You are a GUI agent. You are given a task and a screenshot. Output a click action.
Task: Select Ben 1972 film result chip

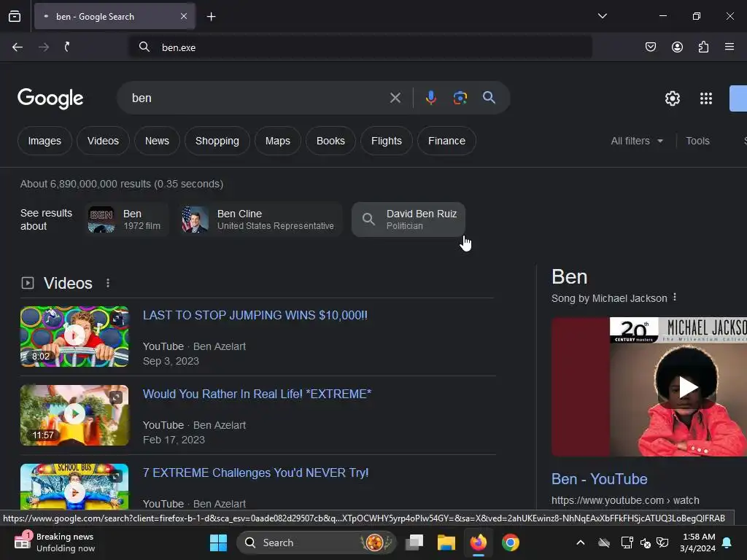click(x=127, y=219)
